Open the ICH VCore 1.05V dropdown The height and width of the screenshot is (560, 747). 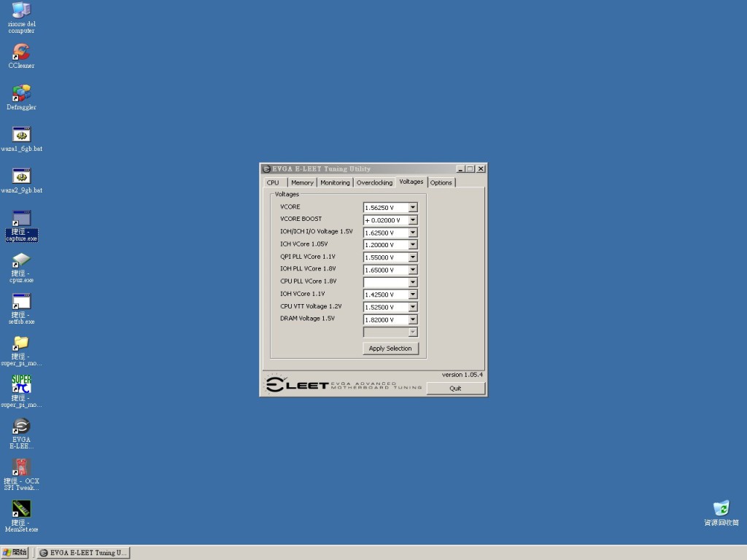[413, 245]
